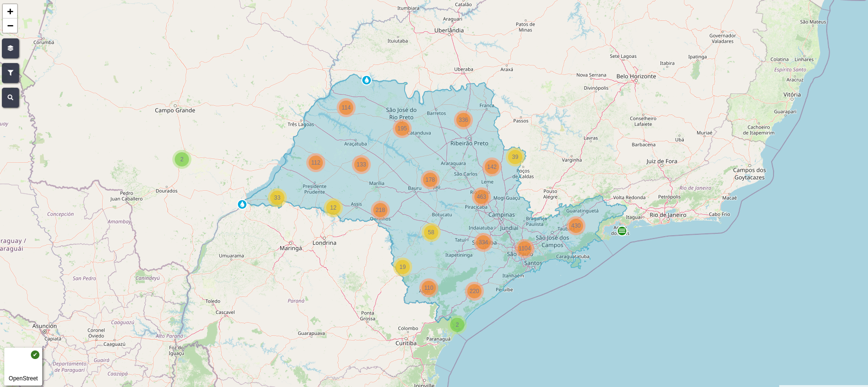Screen dimensions: 868x387
Task: Expand the cluster labeled 463
Action: point(481,197)
